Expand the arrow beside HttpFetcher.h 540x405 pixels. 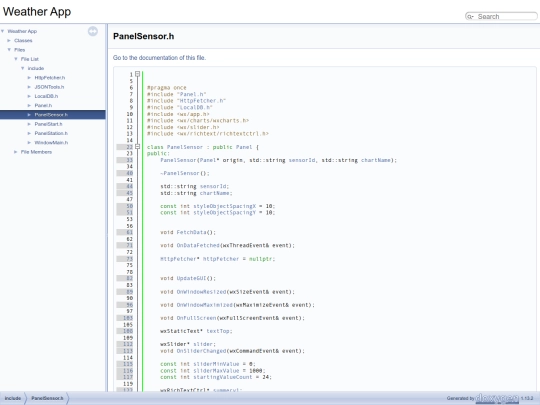(x=29, y=78)
